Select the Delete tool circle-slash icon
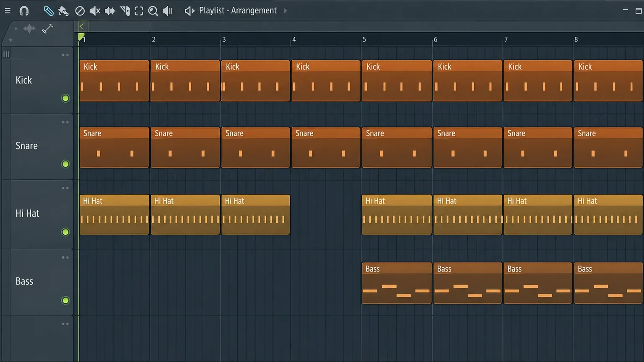The image size is (644, 362). click(80, 11)
